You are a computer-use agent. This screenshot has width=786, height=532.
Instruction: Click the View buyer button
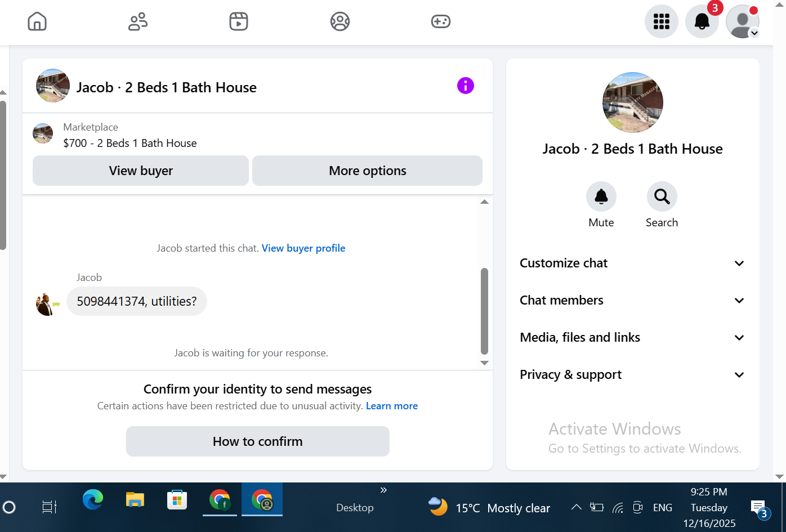coord(141,171)
